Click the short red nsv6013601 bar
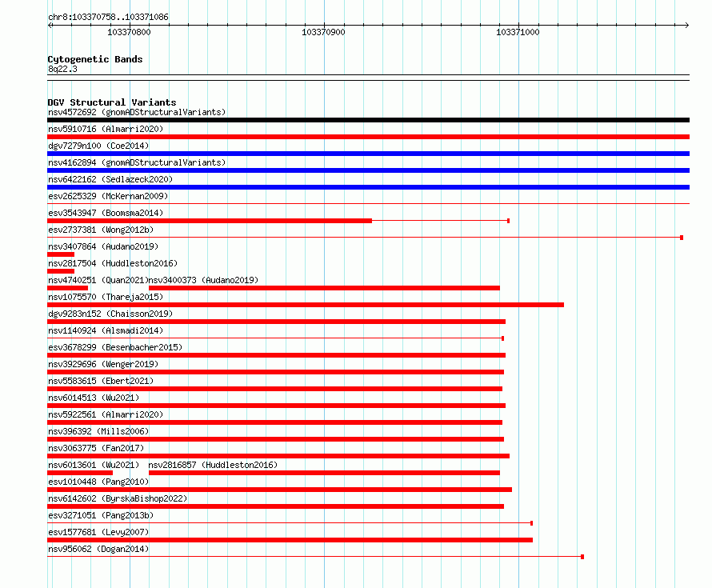 pyautogui.click(x=80, y=473)
